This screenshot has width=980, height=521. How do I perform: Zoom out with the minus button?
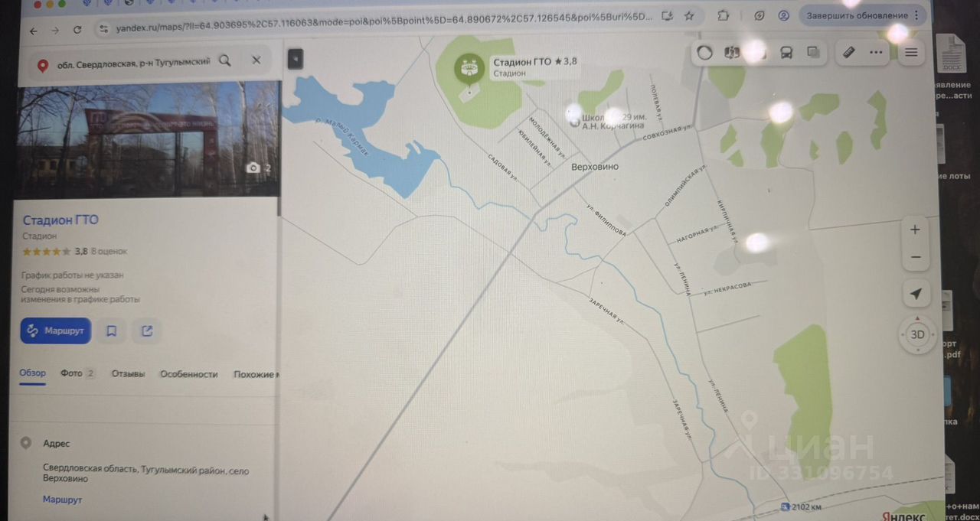(916, 258)
